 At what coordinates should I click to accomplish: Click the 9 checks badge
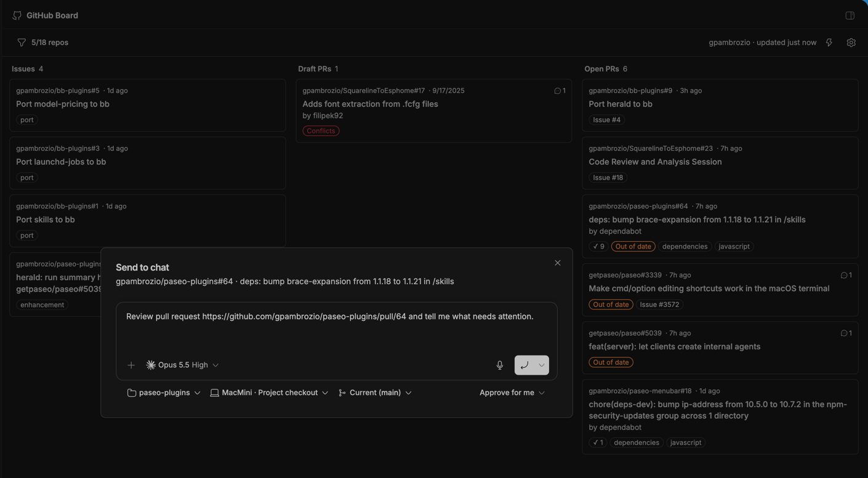tap(598, 247)
